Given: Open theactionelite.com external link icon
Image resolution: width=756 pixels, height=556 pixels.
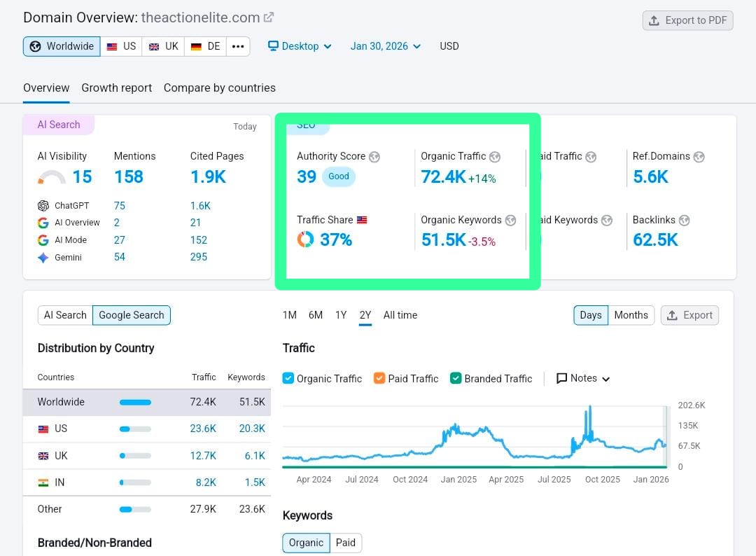Looking at the screenshot, I should [269, 18].
